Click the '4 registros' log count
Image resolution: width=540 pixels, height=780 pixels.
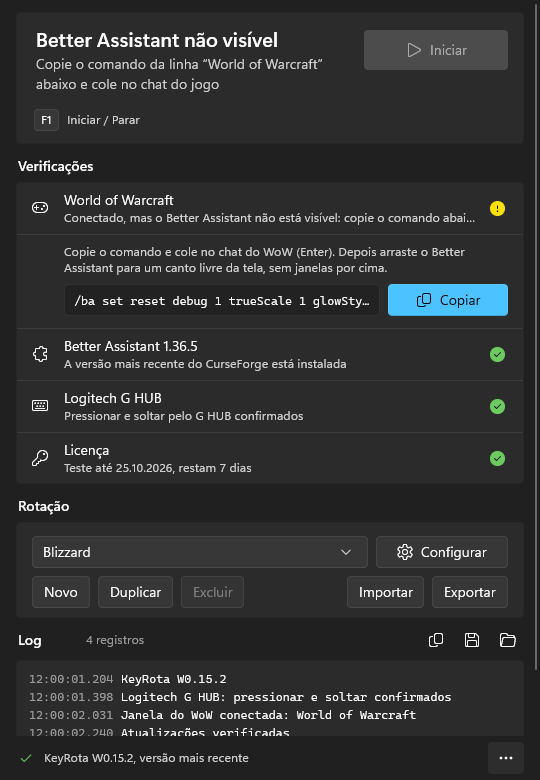pyautogui.click(x=115, y=640)
